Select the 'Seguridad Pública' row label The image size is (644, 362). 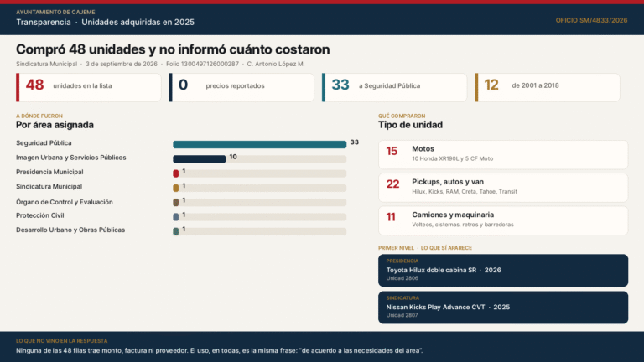[44, 142]
